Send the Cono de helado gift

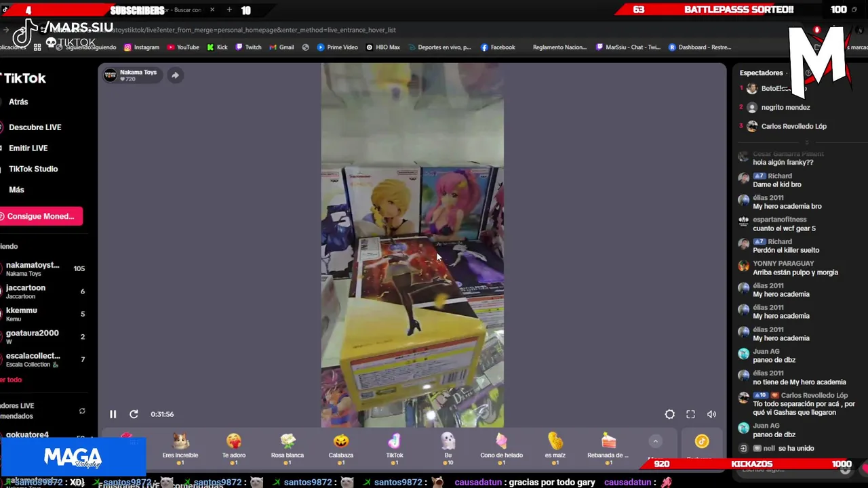tap(501, 449)
